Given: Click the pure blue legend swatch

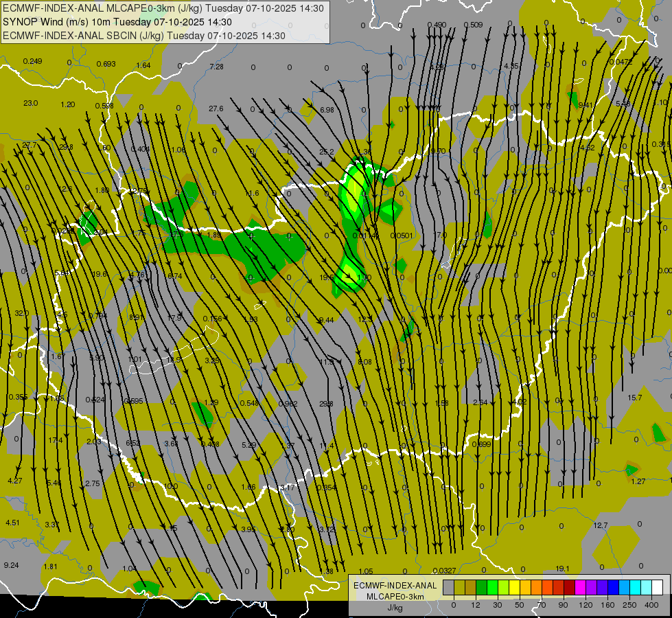Looking at the screenshot, I should (x=613, y=588).
